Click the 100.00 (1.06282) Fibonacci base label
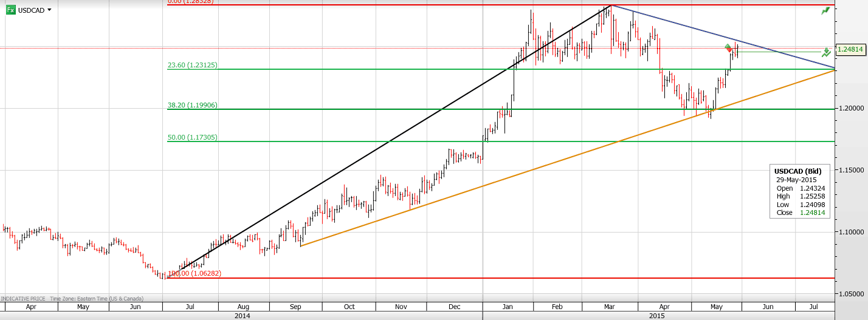868x320 pixels. (x=195, y=273)
